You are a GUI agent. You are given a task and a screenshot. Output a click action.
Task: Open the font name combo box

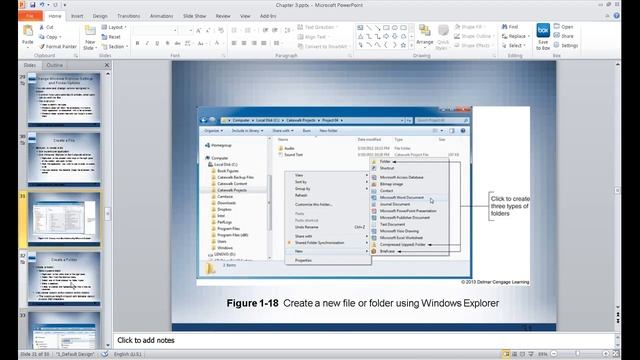point(156,30)
